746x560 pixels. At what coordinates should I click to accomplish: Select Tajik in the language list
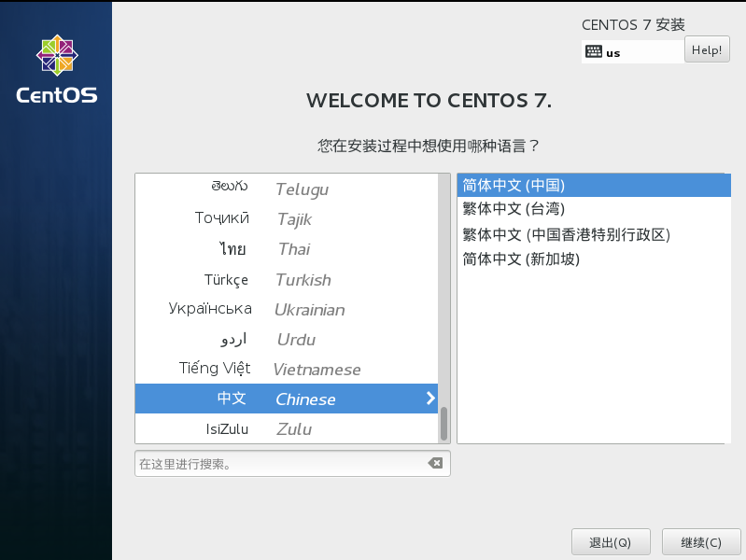(287, 218)
